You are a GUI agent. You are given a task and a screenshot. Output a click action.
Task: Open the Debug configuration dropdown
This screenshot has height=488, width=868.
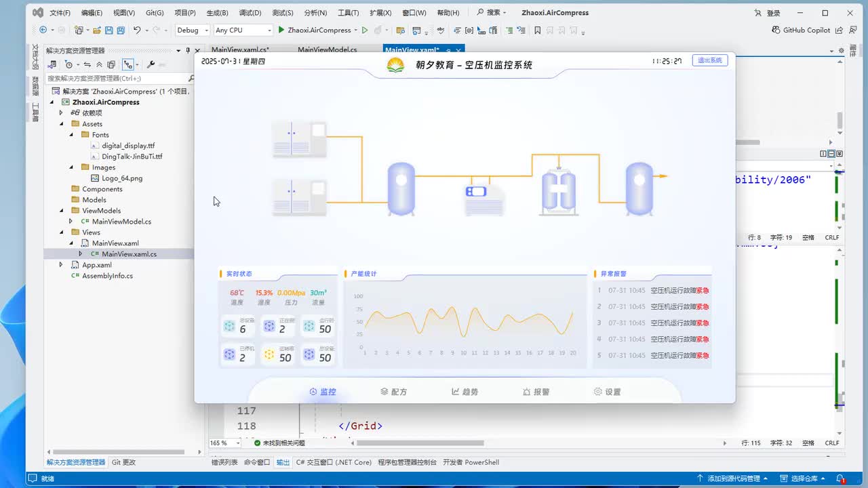(193, 30)
